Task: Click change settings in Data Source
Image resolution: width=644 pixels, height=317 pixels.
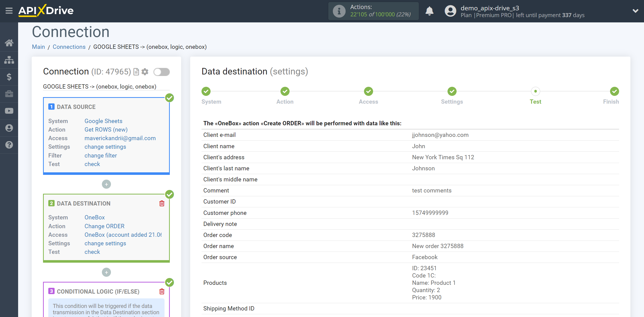Action: coord(105,147)
